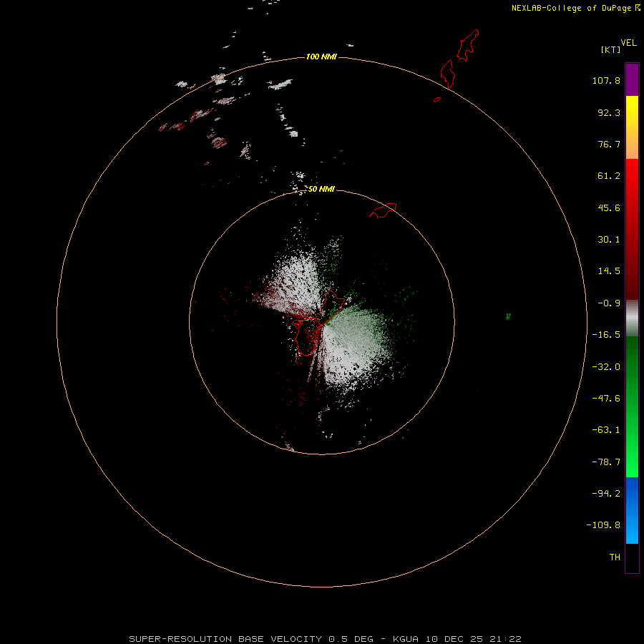Viewport: 644px width, 644px height.
Task: Click the -0.9 scale value
Action: point(609,303)
